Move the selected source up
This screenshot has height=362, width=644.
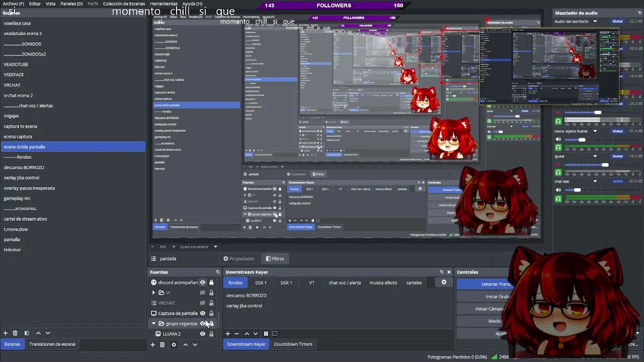[x=185, y=344]
